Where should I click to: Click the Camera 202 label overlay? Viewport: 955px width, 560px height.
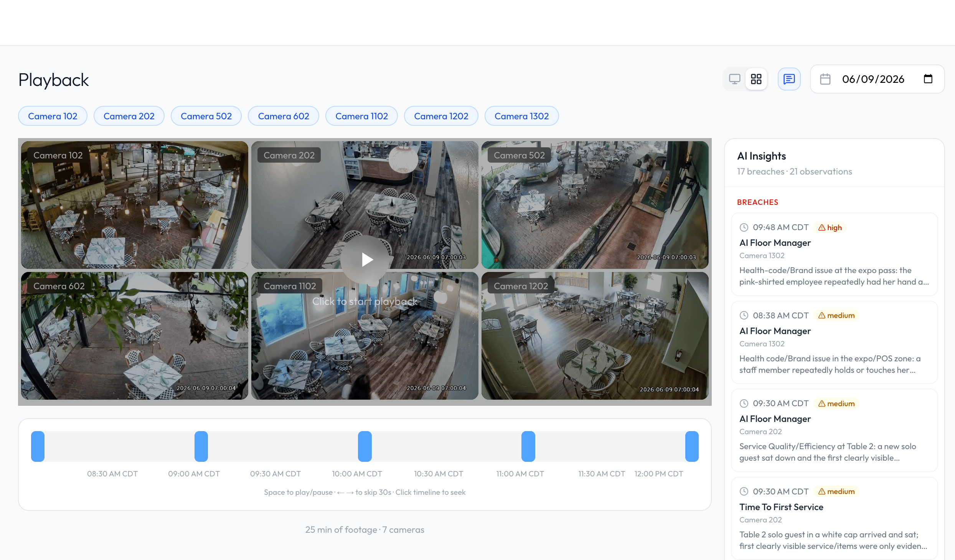(x=289, y=155)
